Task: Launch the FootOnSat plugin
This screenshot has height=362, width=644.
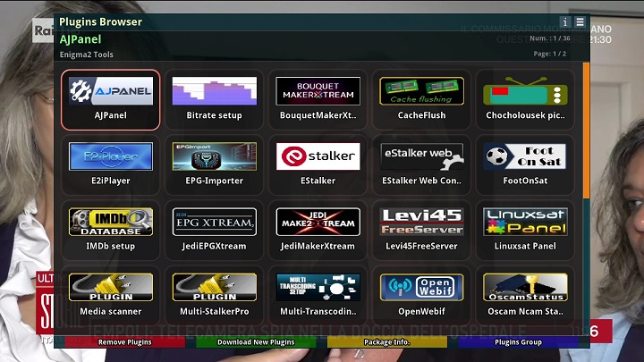Action: point(525,165)
